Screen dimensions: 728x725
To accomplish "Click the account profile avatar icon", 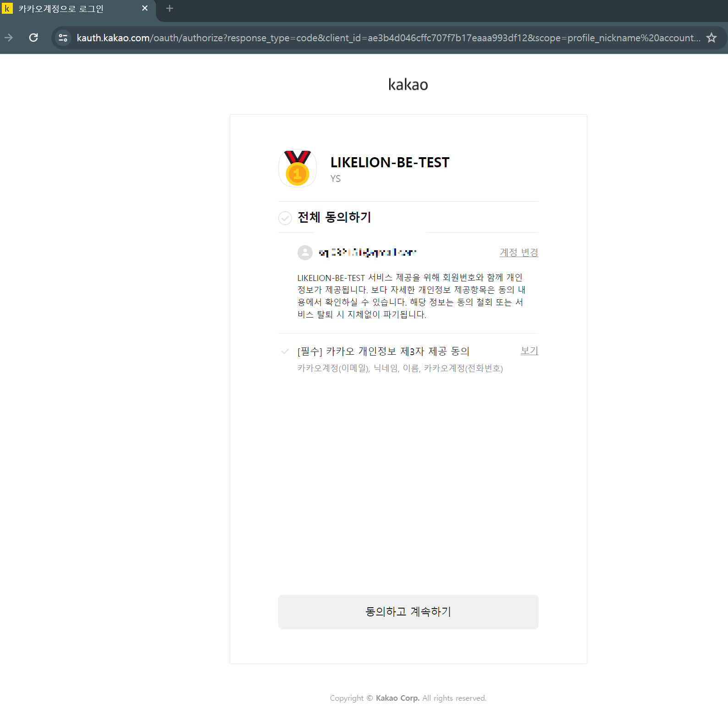I will click(x=305, y=253).
